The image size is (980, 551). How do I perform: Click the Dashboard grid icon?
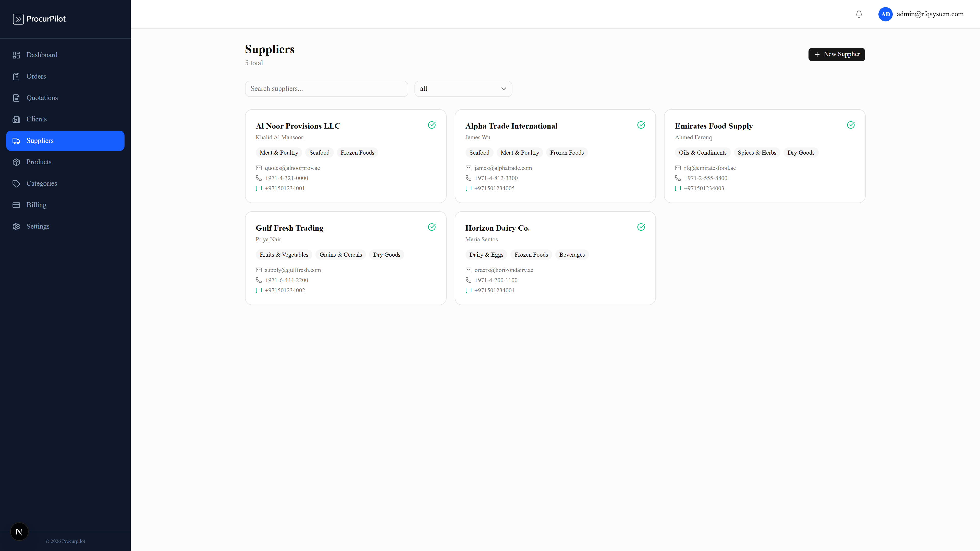coord(16,55)
